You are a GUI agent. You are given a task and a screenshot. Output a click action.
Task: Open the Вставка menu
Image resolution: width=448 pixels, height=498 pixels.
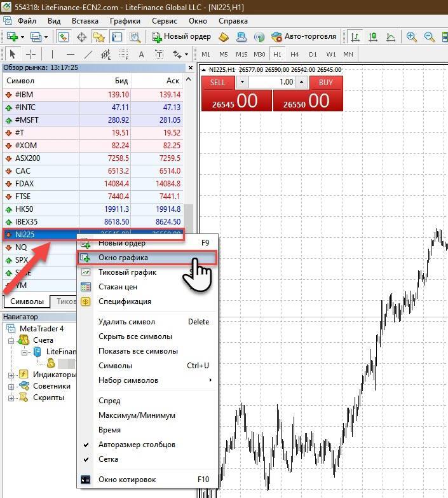click(85, 21)
